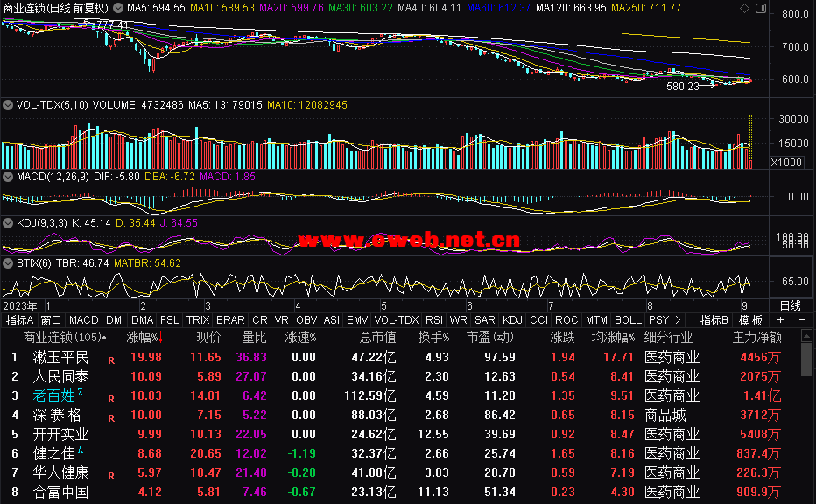This screenshot has height=504, width=816.
Task: Select stock 人民同泰 in the list
Action: click(61, 376)
